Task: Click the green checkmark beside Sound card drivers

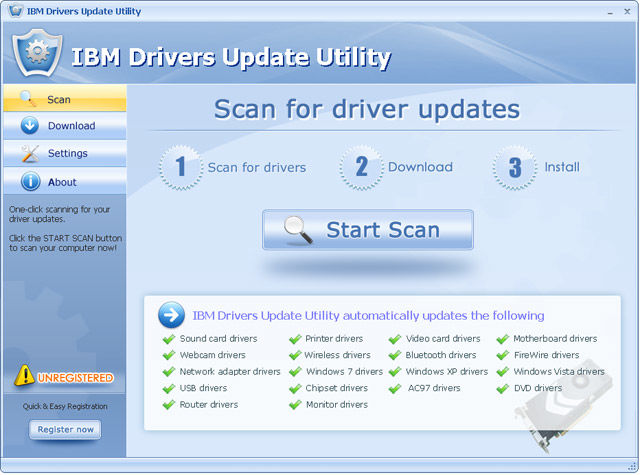Action: tap(168, 339)
